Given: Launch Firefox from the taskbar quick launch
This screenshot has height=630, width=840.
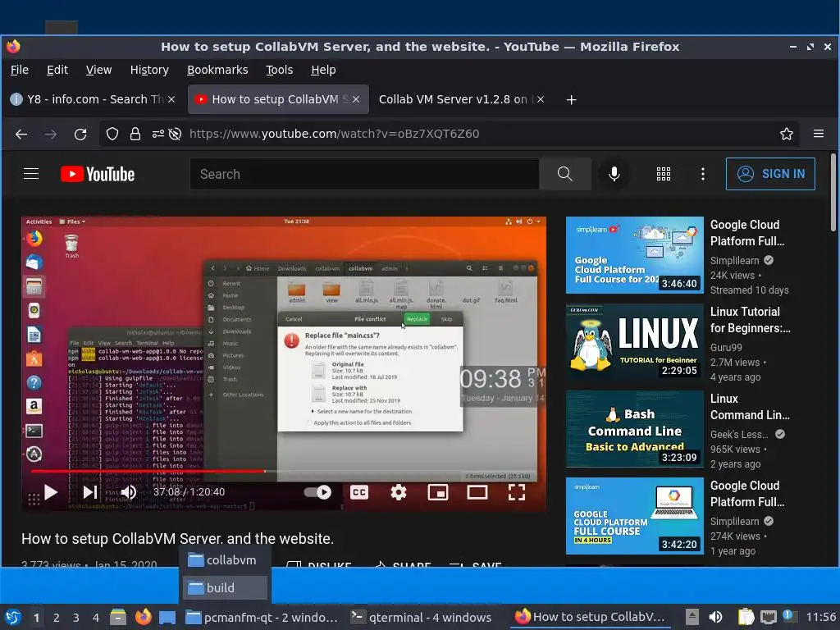Looking at the screenshot, I should tap(143, 617).
